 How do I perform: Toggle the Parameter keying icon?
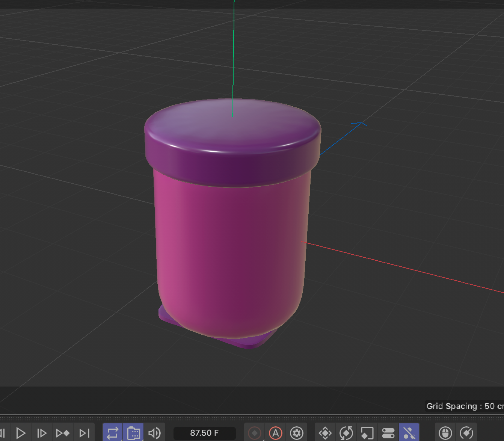coord(388,433)
